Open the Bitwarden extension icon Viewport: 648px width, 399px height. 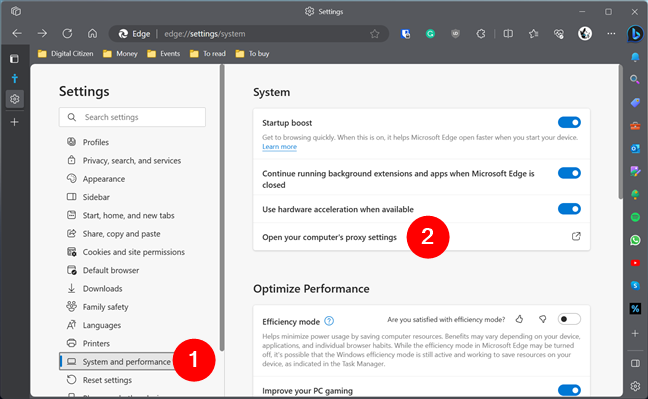(405, 34)
